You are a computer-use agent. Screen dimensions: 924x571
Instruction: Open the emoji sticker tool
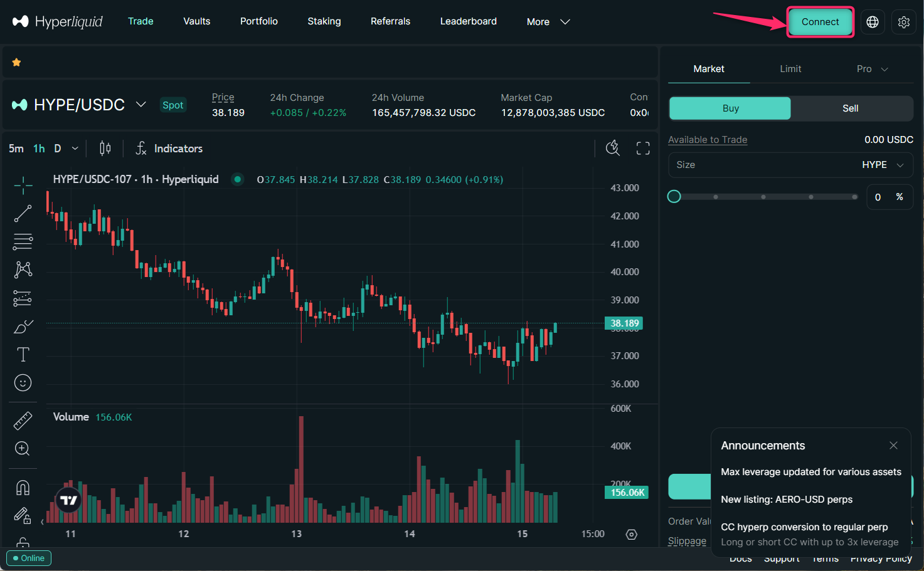pos(23,383)
